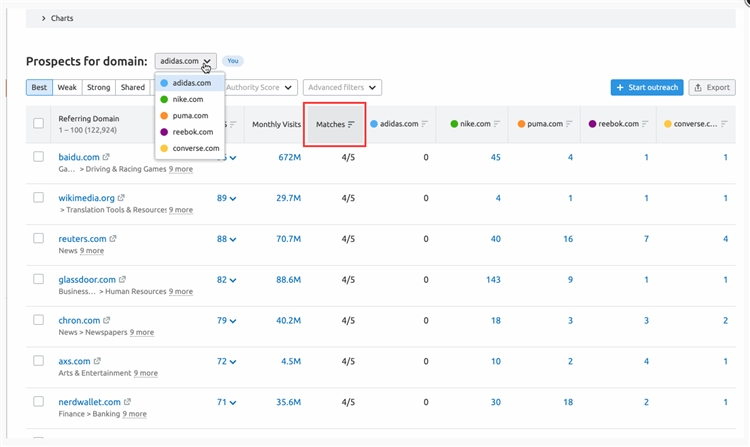Screen dimensions: 750x447
Task: Open the adidas.com domain dropdown
Action: (186, 61)
